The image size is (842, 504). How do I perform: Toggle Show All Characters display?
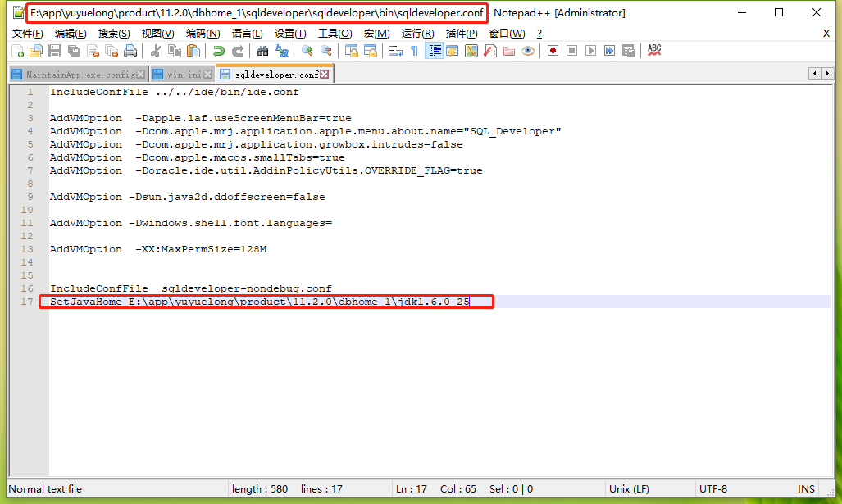[x=414, y=50]
